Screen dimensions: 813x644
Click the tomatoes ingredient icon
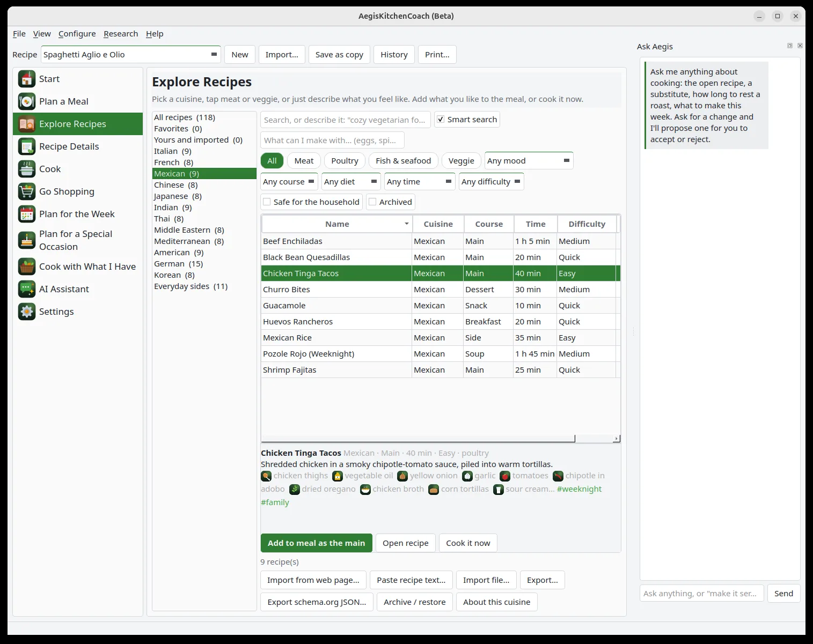505,476
